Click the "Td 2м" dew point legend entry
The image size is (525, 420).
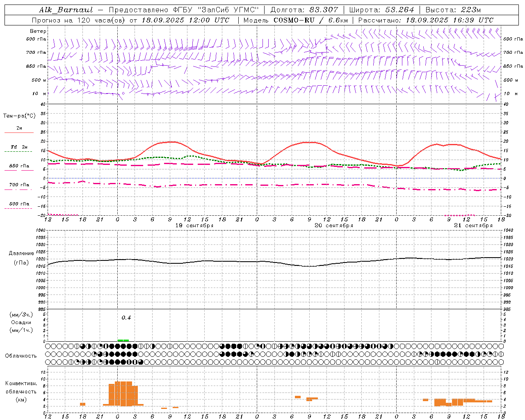click(19, 147)
